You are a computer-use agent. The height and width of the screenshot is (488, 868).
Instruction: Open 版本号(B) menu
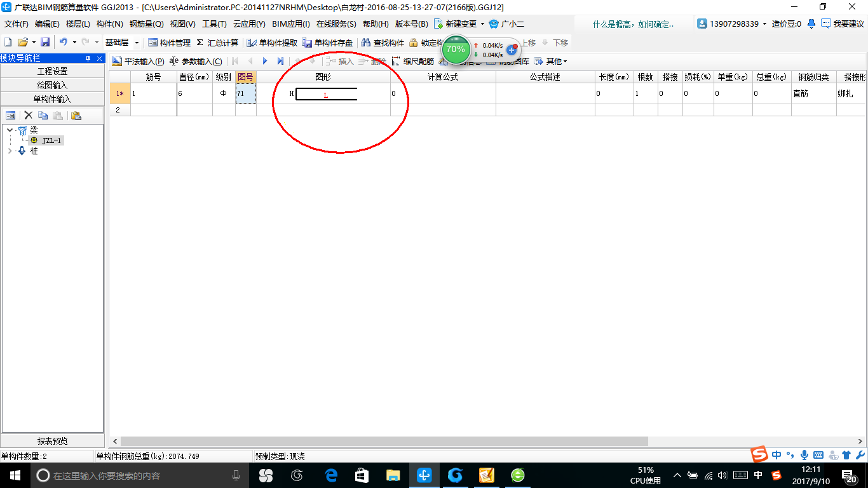tap(412, 24)
